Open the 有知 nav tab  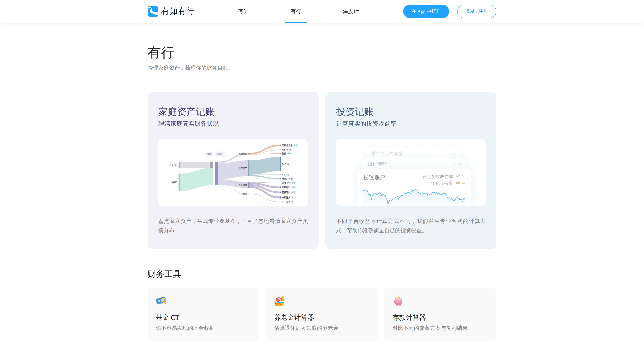tap(243, 11)
